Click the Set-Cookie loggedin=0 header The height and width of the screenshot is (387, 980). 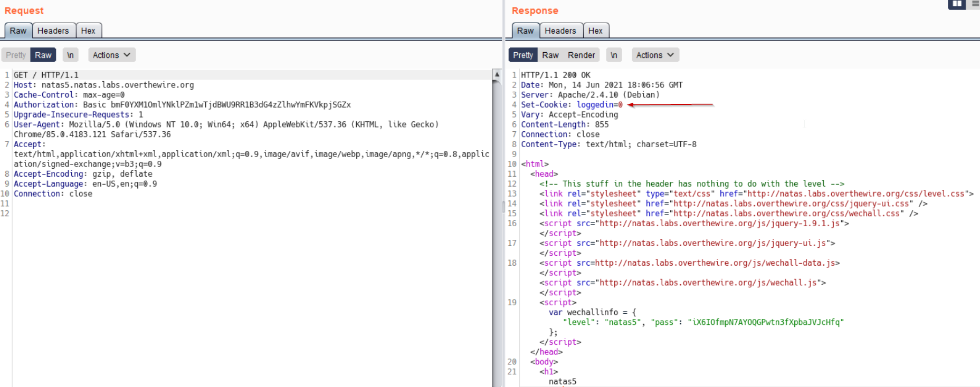click(572, 105)
